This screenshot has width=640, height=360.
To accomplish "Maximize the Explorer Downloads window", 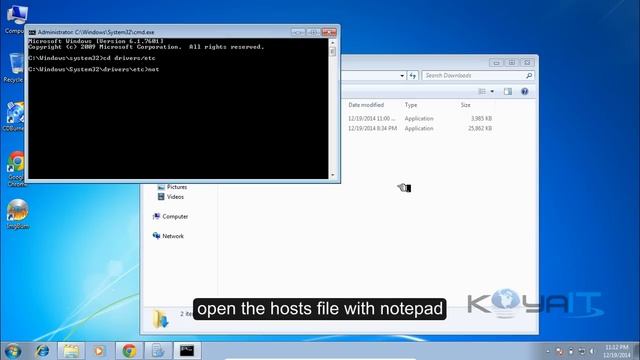I will pyautogui.click(x=511, y=62).
